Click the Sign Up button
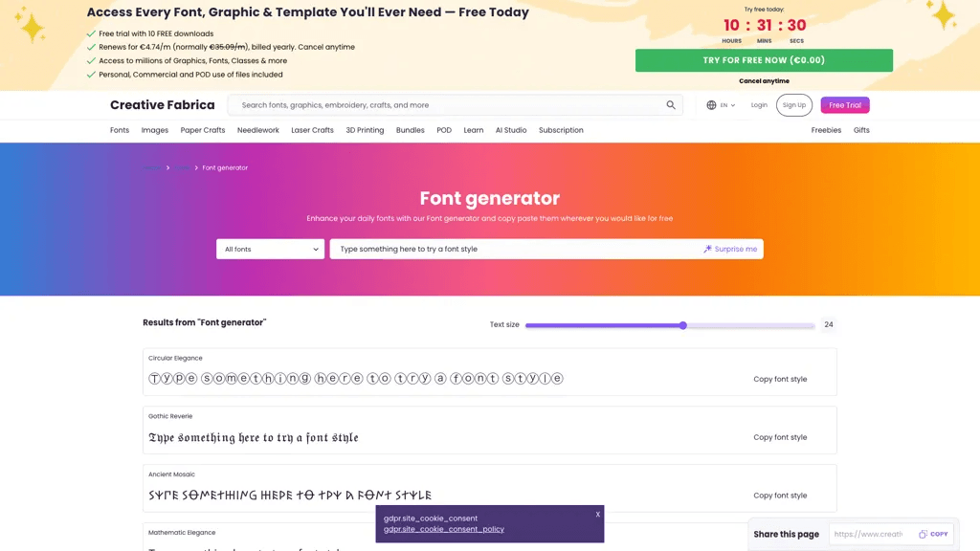Image resolution: width=980 pixels, height=551 pixels. [x=793, y=105]
